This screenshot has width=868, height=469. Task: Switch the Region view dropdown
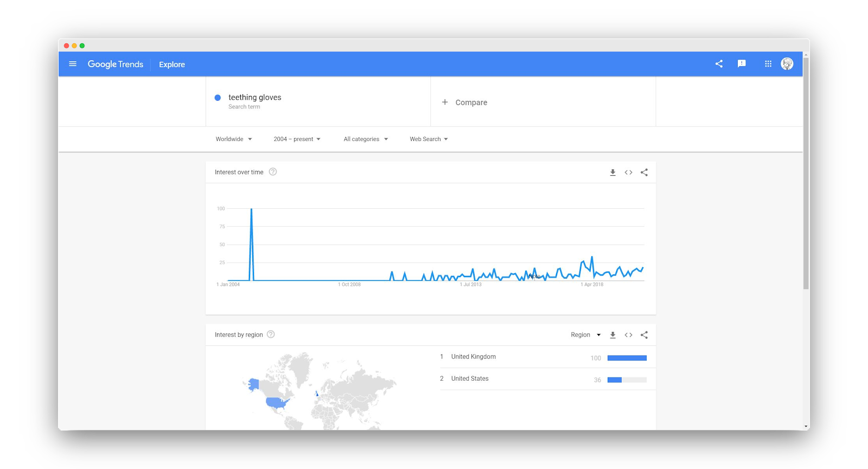click(585, 335)
